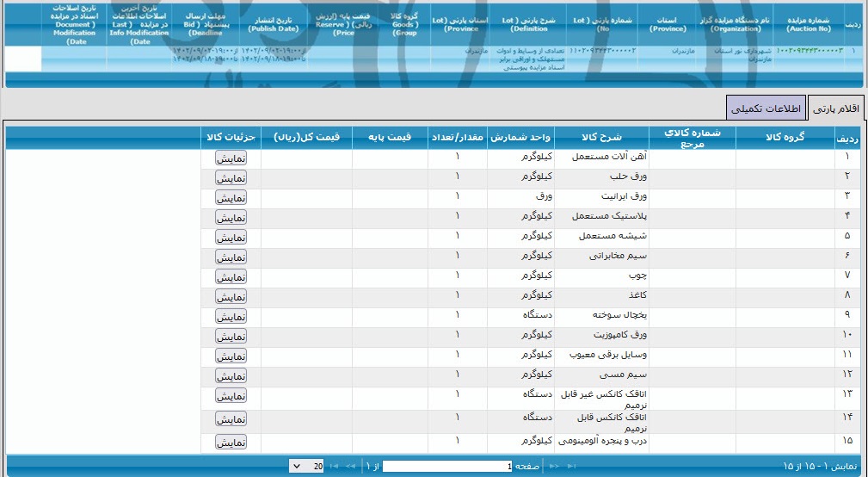Viewport: 868px width, 477px height.
Task: Switch to the 'اطلاعات تکمیلی' tab
Action: [x=766, y=108]
